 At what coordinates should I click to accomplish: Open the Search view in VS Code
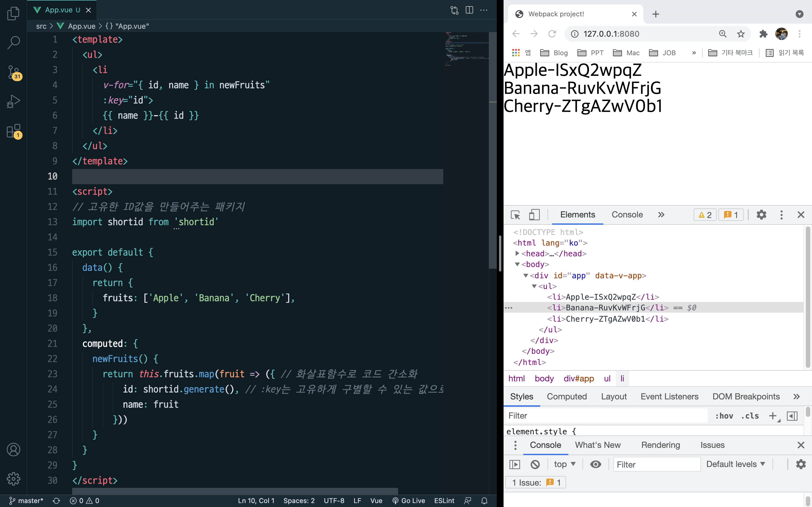(14, 43)
